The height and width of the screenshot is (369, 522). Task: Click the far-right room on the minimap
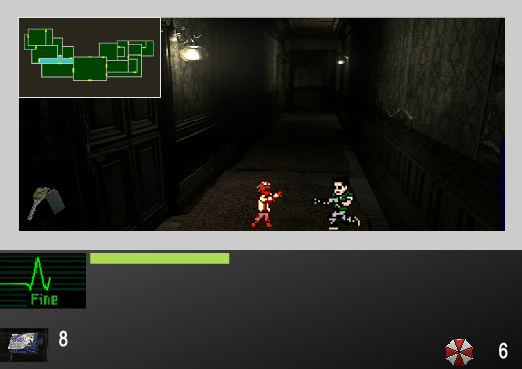tap(149, 48)
